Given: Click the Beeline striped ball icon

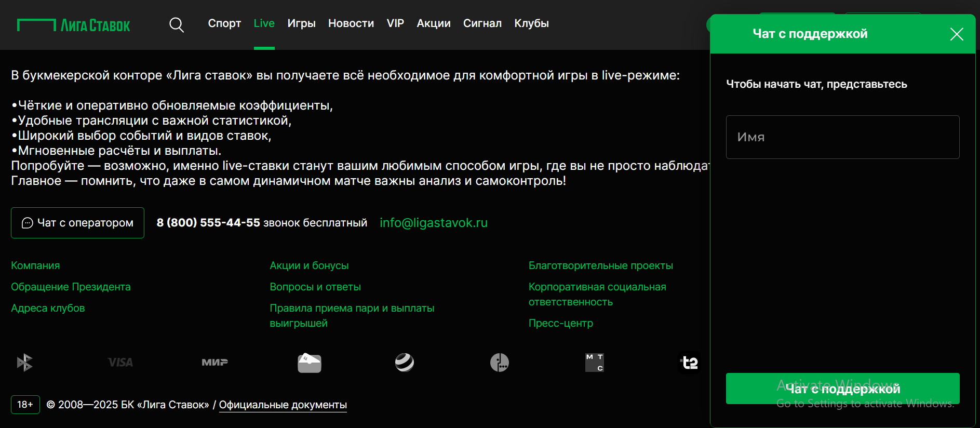Looking at the screenshot, I should pyautogui.click(x=405, y=363).
